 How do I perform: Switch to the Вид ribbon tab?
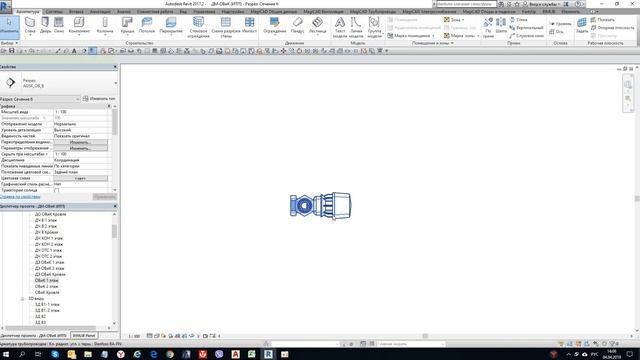183,12
